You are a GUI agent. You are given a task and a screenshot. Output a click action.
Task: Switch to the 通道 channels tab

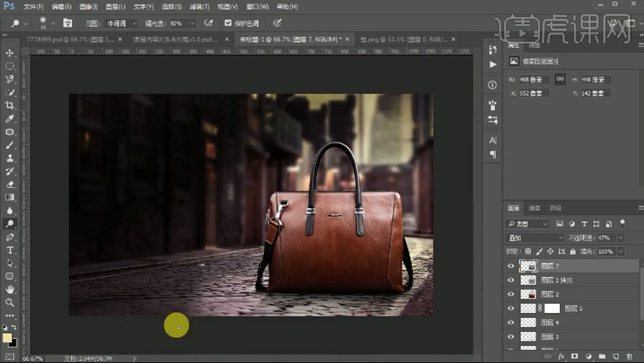point(534,208)
